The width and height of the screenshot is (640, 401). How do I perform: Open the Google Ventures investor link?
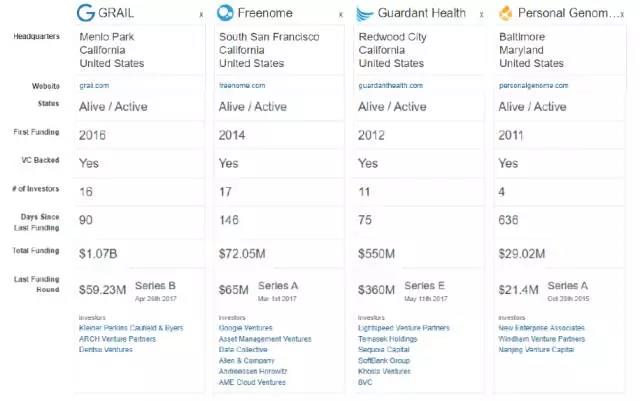pyautogui.click(x=246, y=328)
